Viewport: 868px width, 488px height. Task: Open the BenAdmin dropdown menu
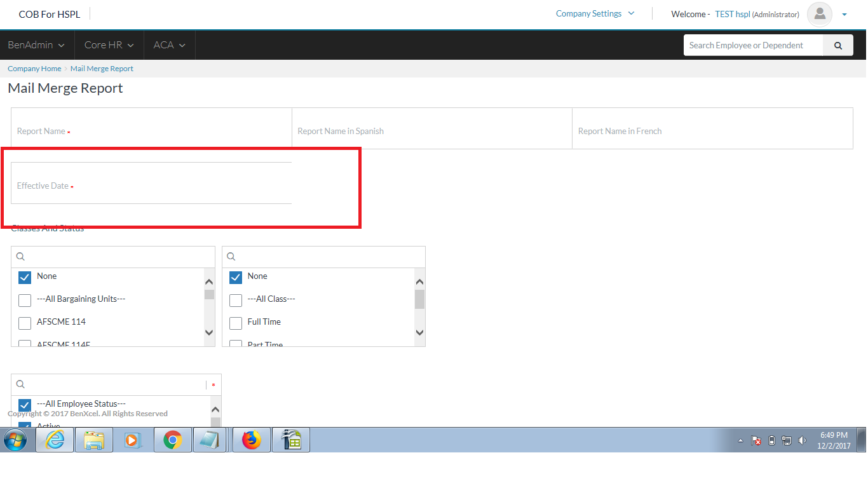36,44
